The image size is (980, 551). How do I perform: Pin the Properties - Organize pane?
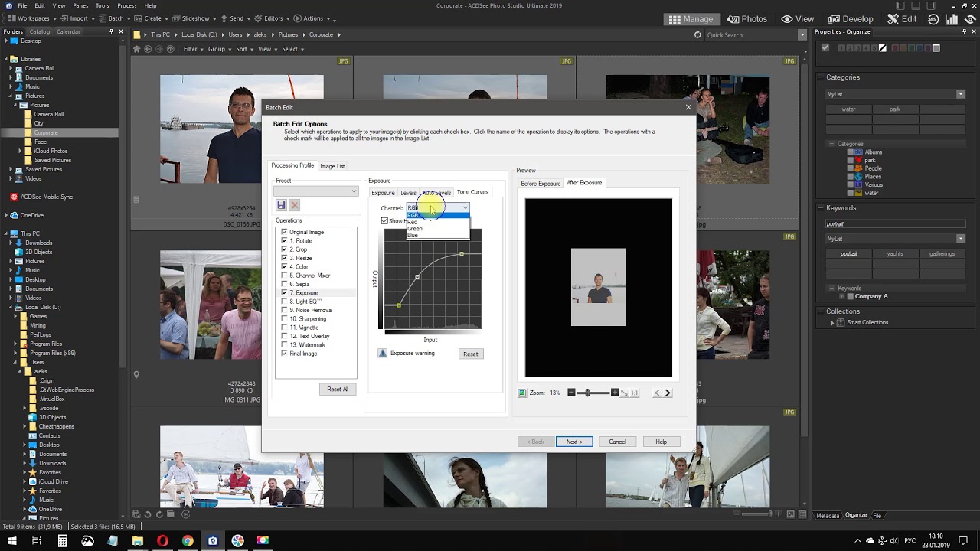(963, 31)
